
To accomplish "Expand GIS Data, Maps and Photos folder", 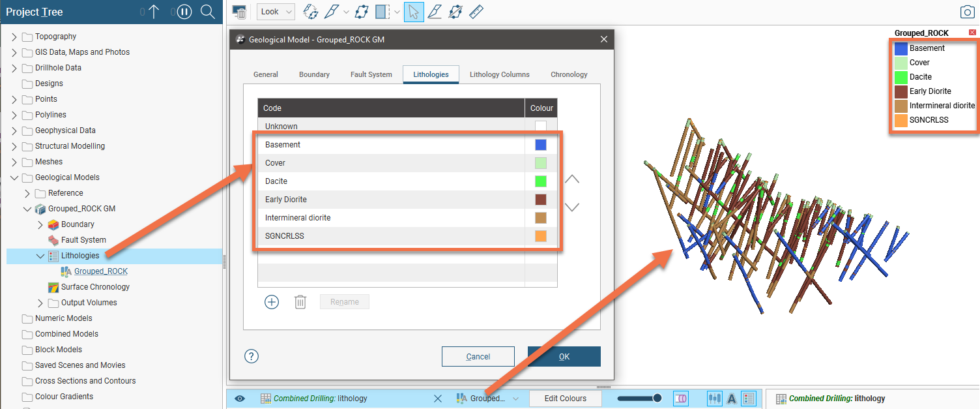I will [14, 52].
